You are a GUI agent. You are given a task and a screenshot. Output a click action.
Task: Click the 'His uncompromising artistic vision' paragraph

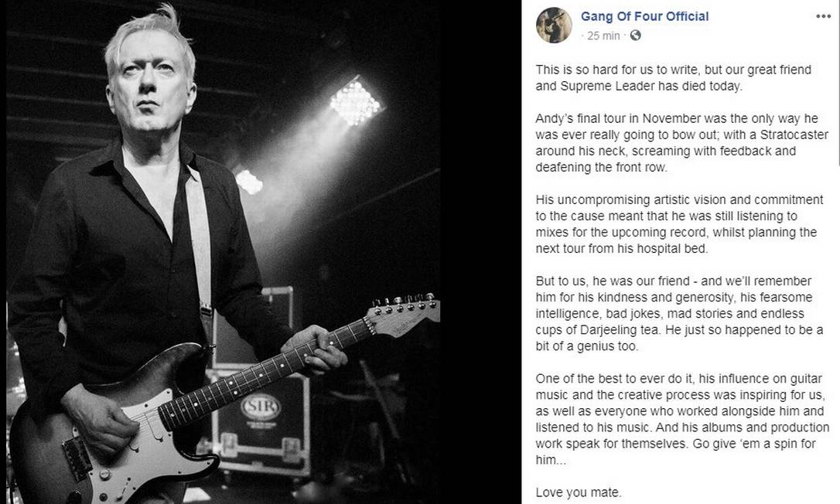coord(679,224)
